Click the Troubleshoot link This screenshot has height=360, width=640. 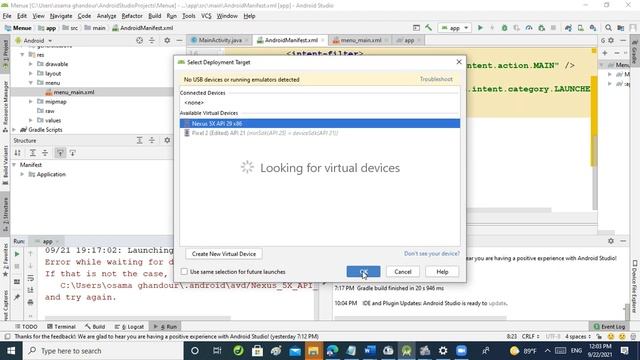click(x=436, y=79)
